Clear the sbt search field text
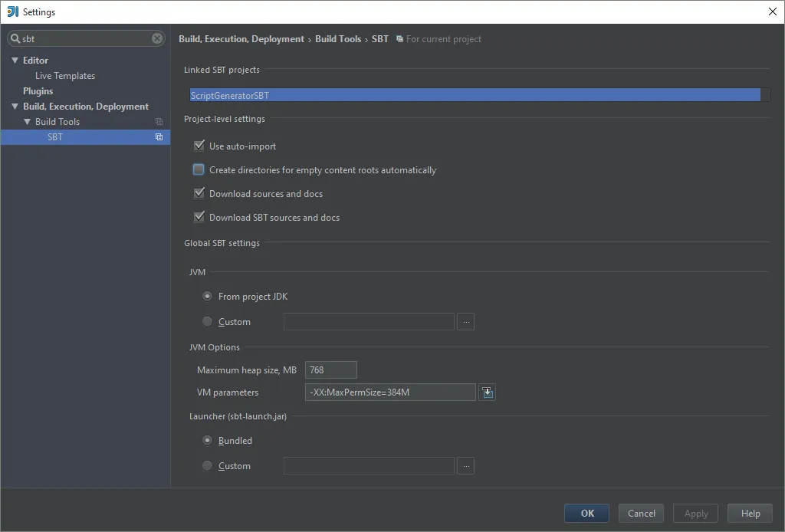The image size is (785, 532). tap(157, 38)
